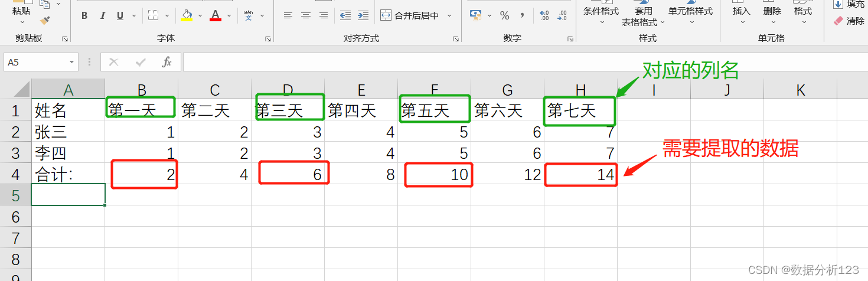Select cell containing 第四天
The width and height of the screenshot is (868, 281).
click(x=361, y=110)
